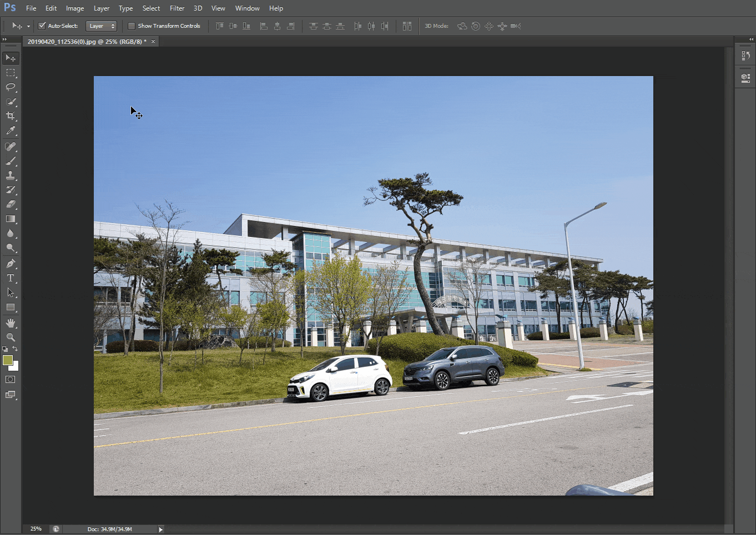The image size is (756, 535).
Task: Select the Pen tool
Action: tap(11, 264)
